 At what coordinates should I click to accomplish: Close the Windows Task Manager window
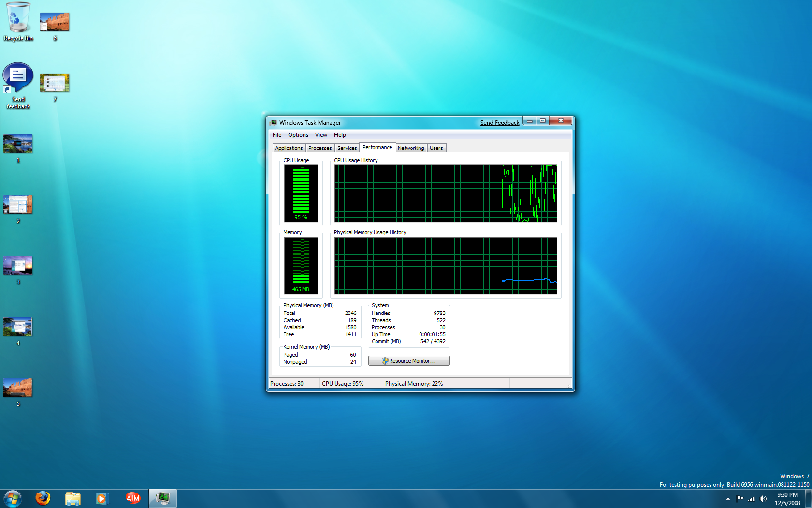561,121
